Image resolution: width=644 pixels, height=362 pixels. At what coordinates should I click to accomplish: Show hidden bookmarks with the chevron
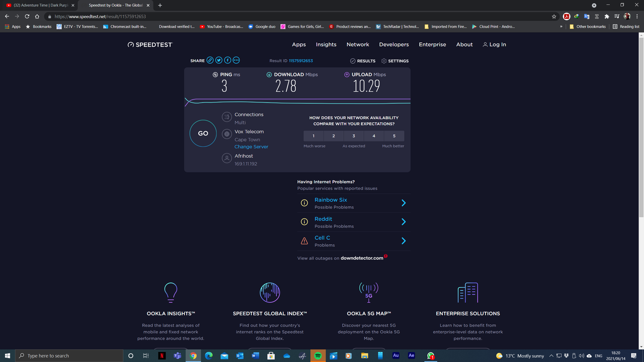[561, 27]
